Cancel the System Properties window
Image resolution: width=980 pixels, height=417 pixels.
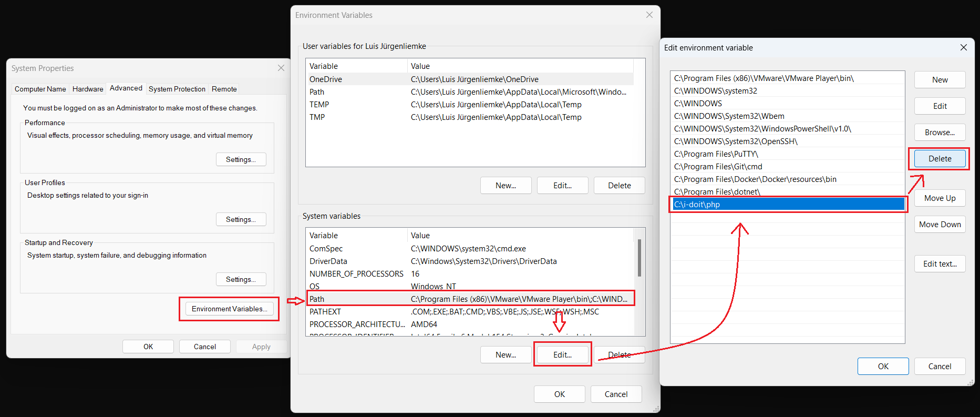[205, 347]
